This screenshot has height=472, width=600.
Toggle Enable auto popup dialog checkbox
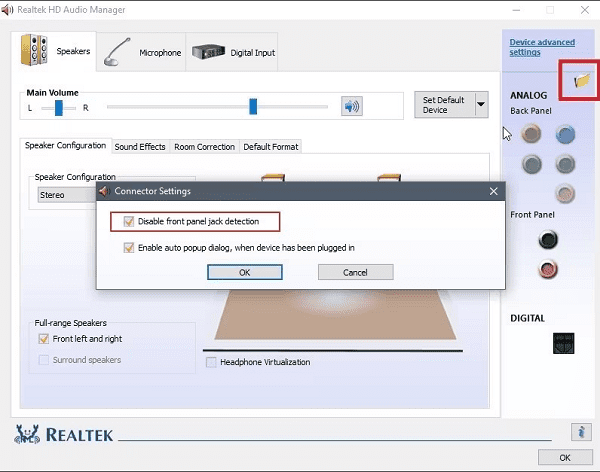click(x=129, y=248)
